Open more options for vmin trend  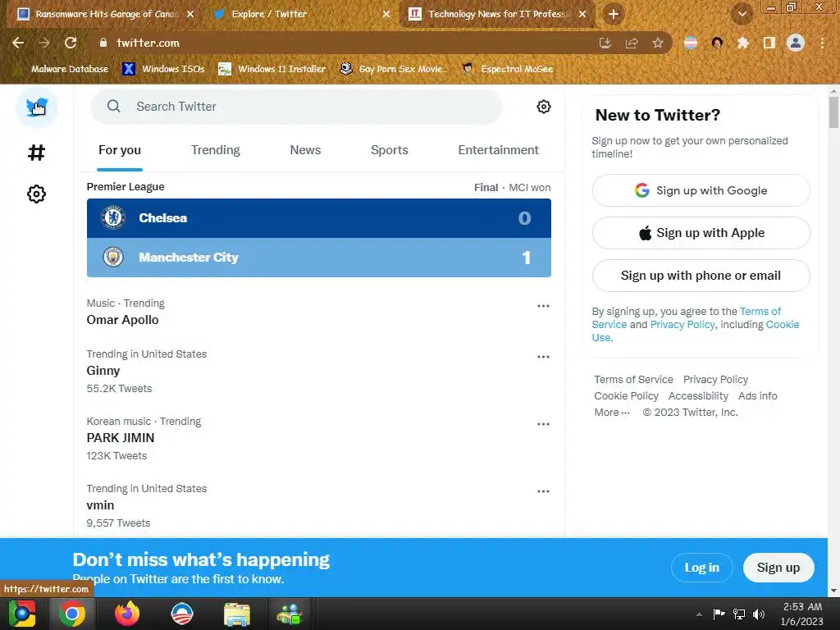click(543, 491)
